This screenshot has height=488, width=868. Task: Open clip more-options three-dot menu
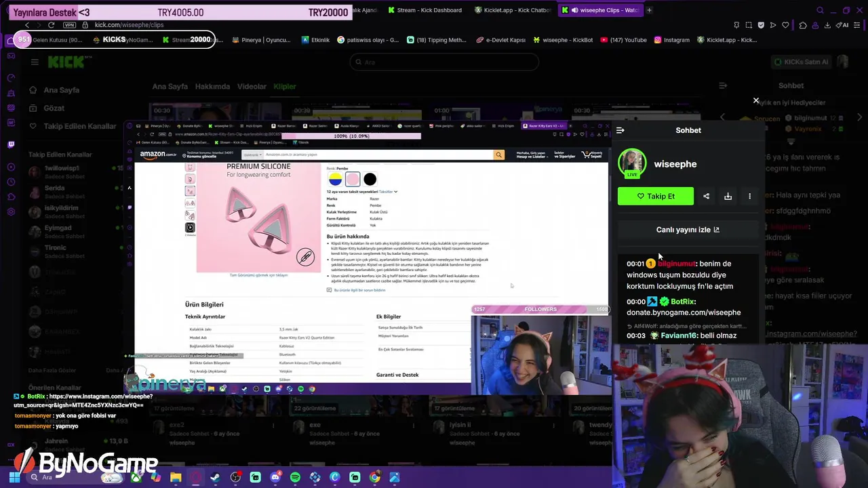(749, 197)
